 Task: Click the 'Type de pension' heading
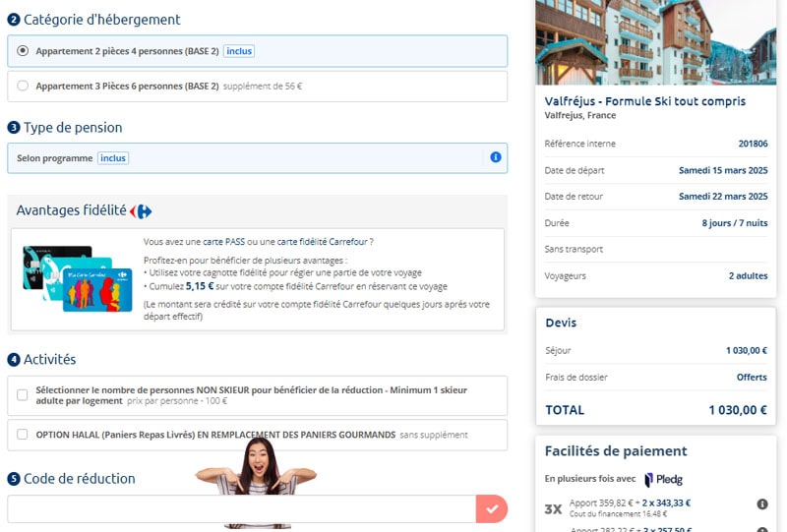point(73,128)
